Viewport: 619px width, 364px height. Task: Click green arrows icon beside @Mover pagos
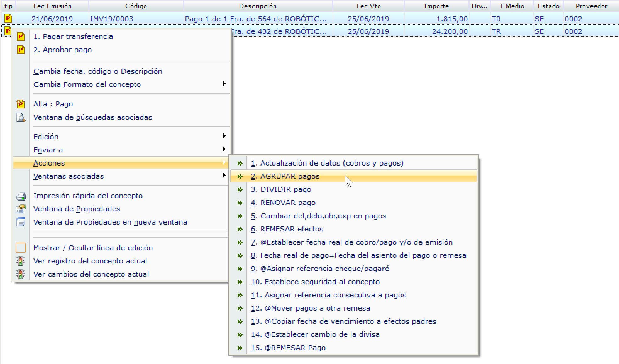click(240, 308)
